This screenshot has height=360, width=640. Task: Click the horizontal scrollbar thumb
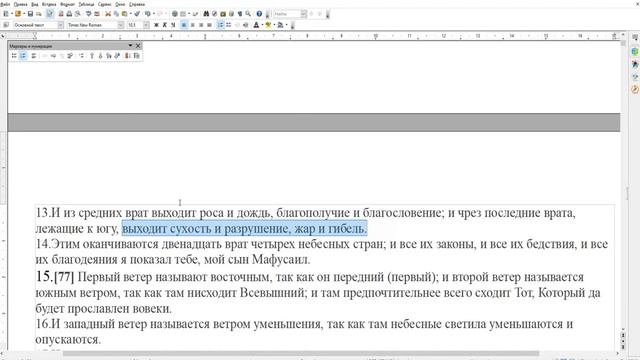click(301, 353)
